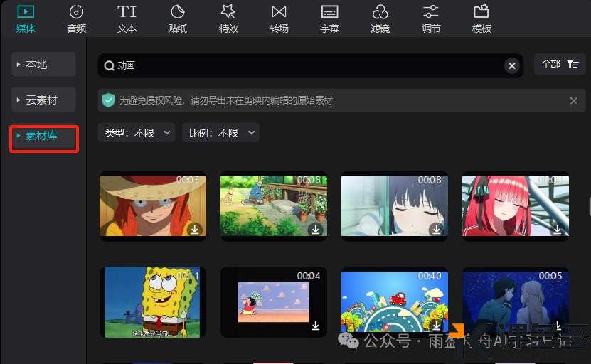Open the 类型: 不限 dropdown
This screenshot has width=591, height=364.
click(137, 133)
